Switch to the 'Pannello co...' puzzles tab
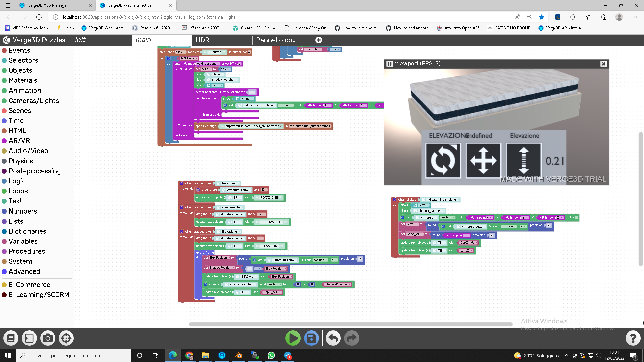 282,40
